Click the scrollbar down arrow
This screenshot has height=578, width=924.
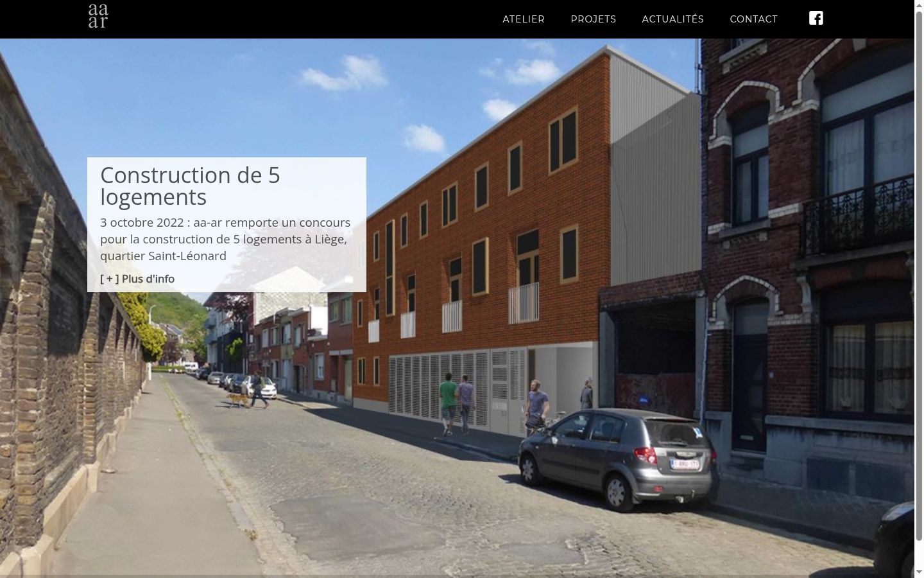click(919, 573)
